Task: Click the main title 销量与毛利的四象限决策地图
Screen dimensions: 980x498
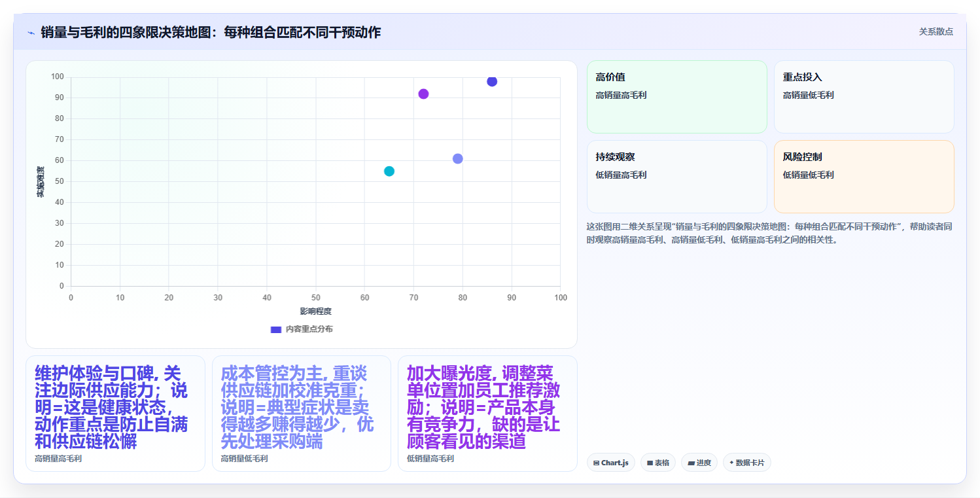Action: [211, 32]
